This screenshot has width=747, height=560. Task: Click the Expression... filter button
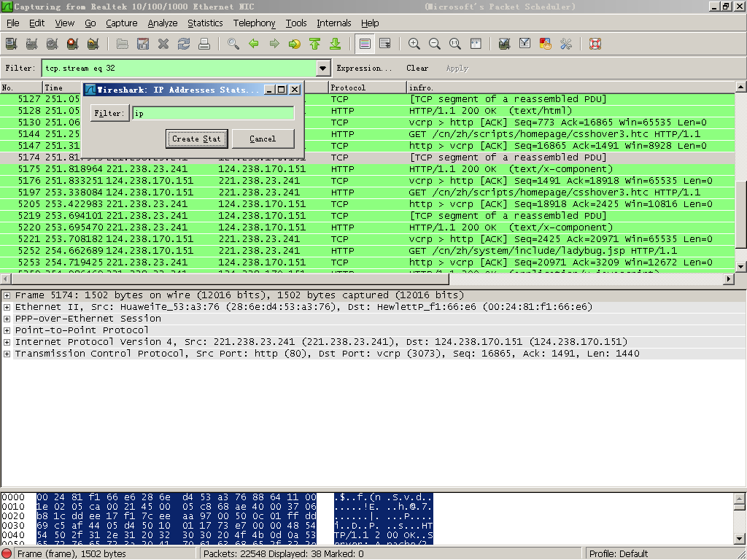[364, 68]
